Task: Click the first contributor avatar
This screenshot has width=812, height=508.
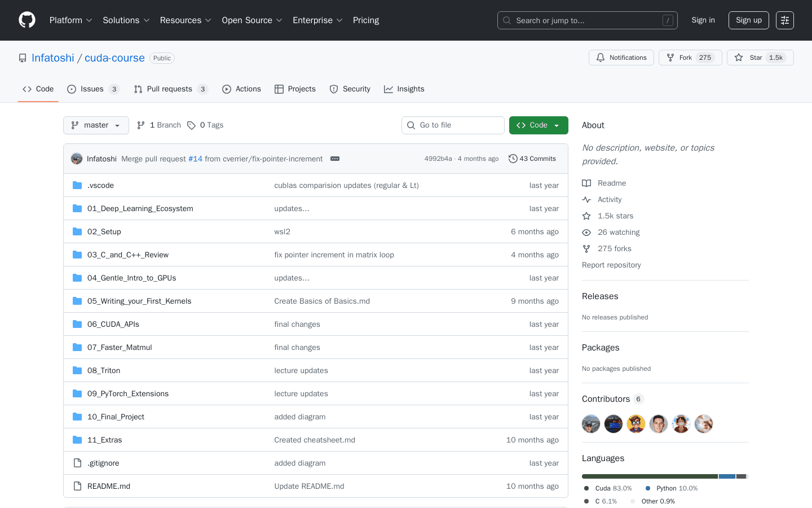Action: pyautogui.click(x=591, y=424)
